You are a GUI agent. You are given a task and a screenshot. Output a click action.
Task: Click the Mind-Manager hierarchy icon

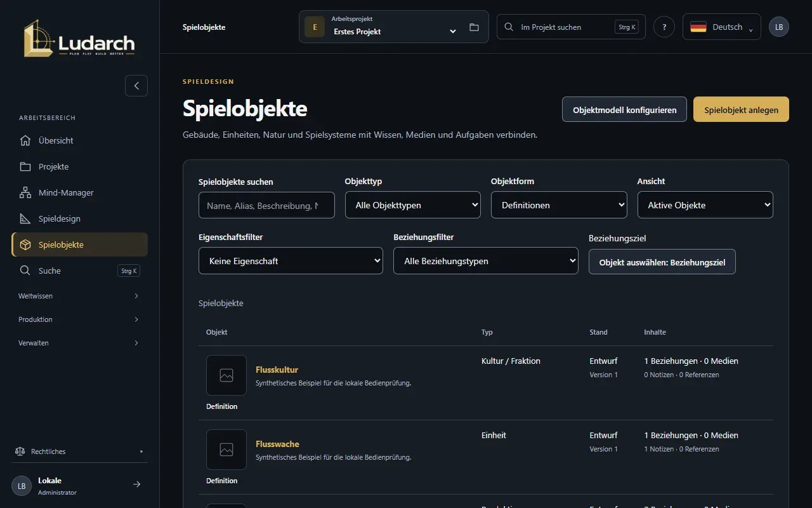[x=25, y=192]
